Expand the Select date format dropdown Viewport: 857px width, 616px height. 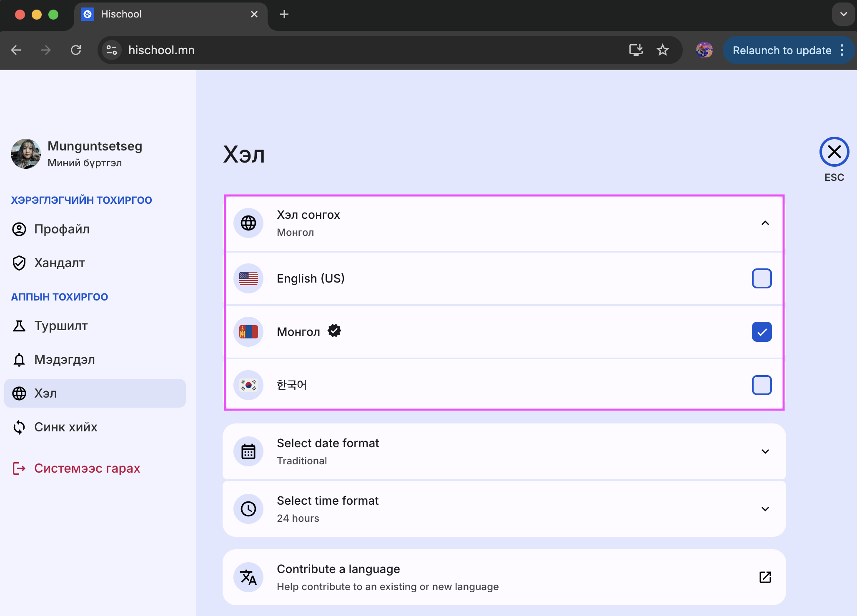(765, 451)
